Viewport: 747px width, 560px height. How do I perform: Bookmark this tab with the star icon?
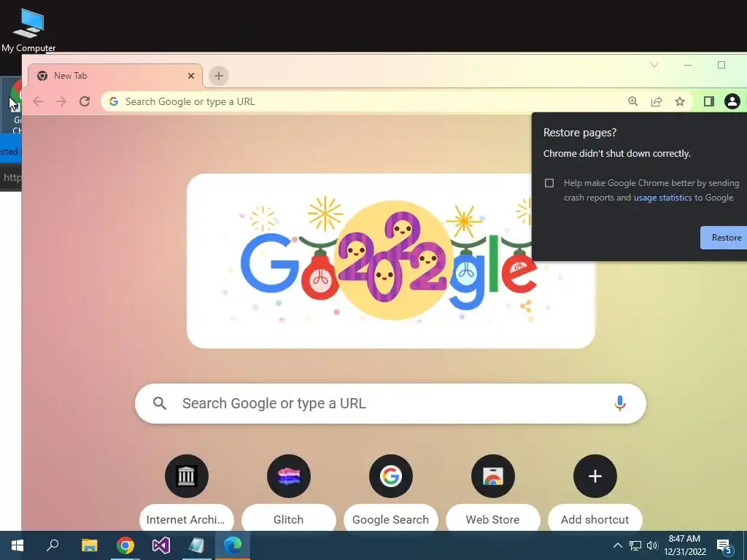pyautogui.click(x=680, y=101)
